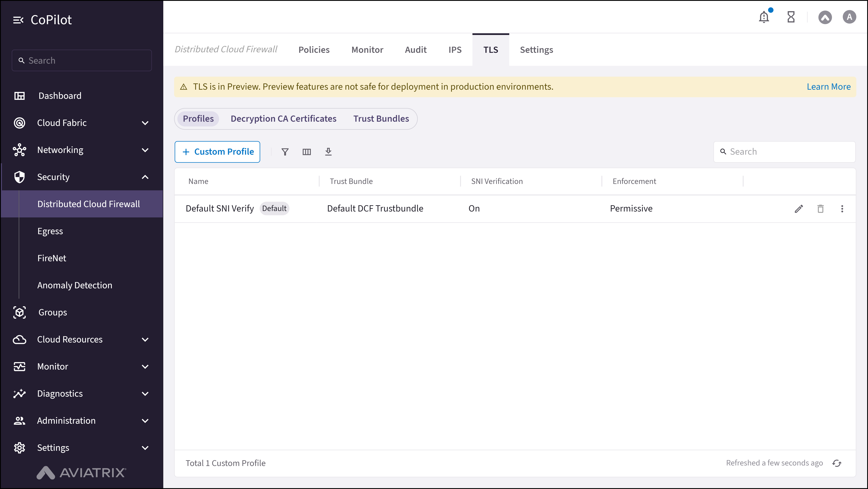Screen dimensions: 868x489
Task: Expand Cloud Fabric chevron
Action: 145,123
